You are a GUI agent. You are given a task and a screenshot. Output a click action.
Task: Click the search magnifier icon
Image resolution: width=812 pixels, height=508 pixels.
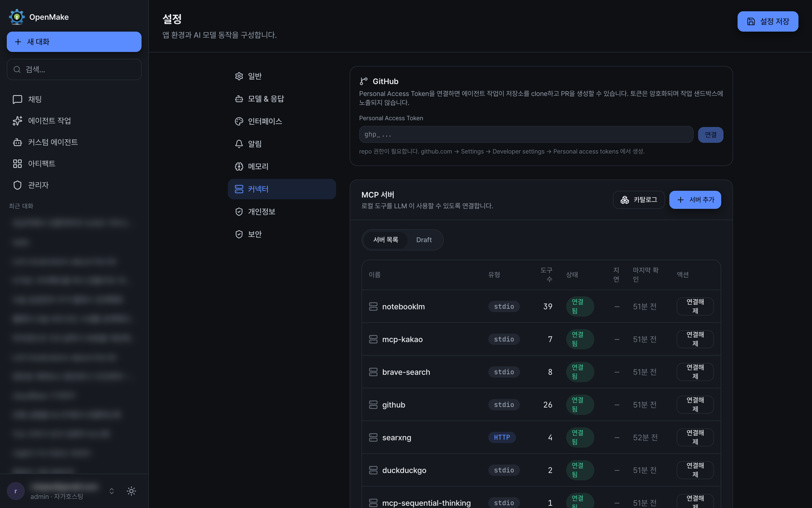[17, 69]
